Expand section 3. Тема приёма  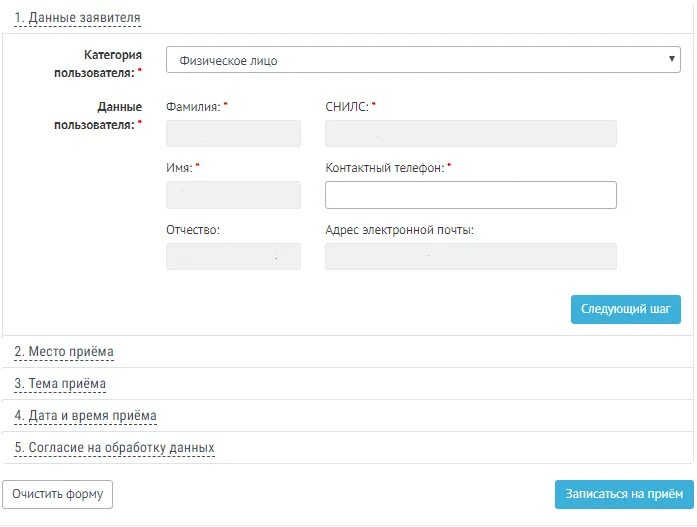coord(60,383)
